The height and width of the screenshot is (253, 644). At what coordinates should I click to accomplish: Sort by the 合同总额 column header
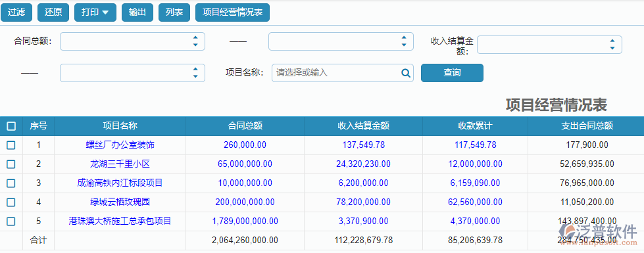(x=245, y=126)
